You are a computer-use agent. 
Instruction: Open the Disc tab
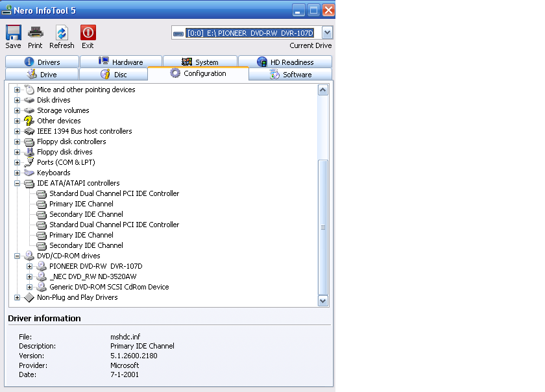[114, 75]
